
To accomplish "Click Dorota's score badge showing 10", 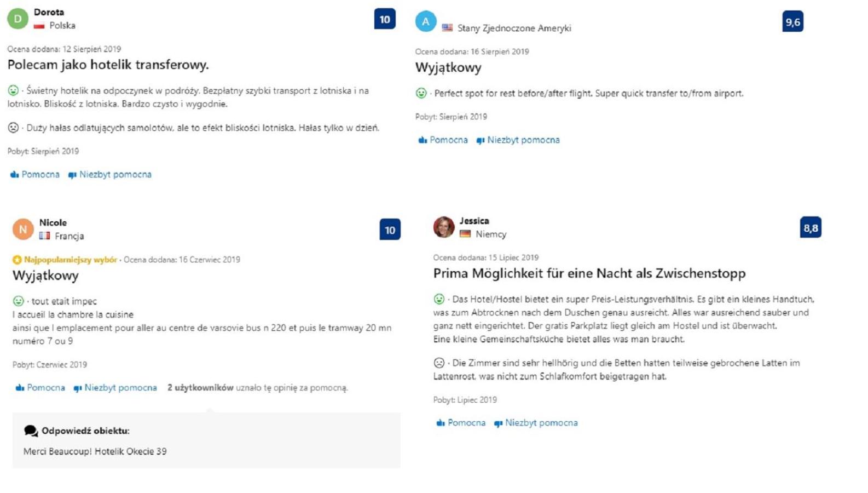I will [385, 19].
